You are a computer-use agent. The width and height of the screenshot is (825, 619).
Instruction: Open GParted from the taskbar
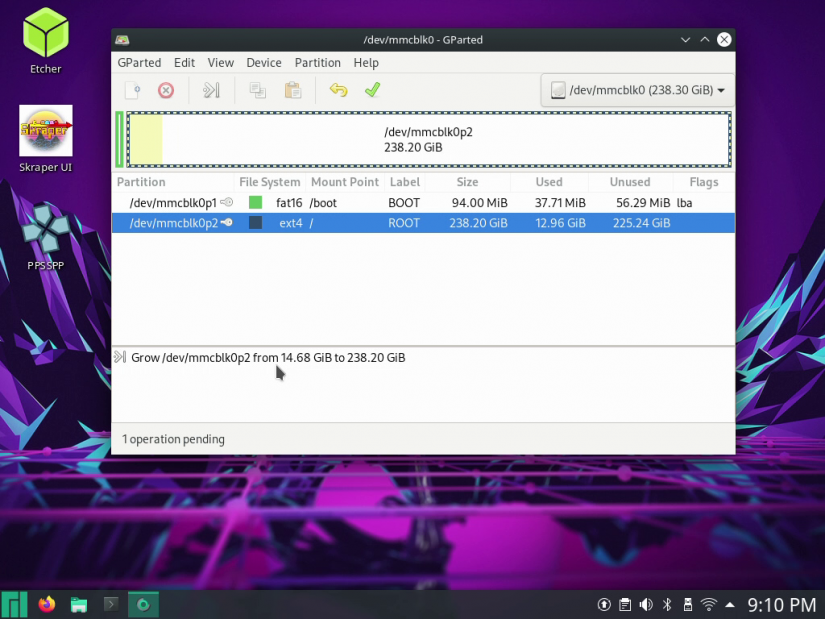(x=143, y=604)
